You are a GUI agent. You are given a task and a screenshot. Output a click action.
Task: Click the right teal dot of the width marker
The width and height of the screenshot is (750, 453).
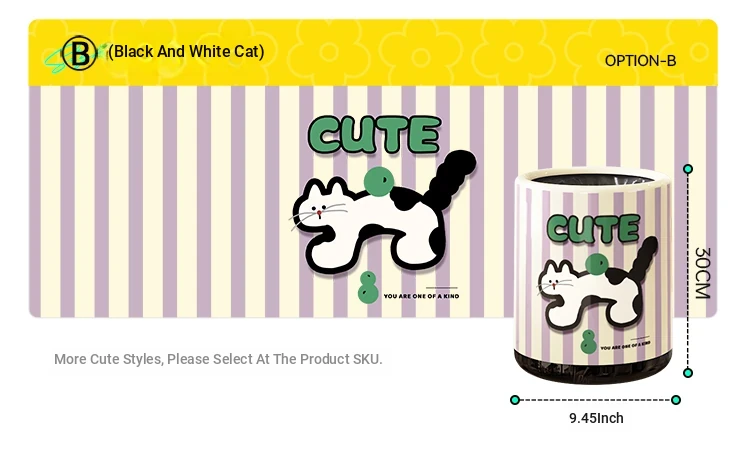[676, 400]
